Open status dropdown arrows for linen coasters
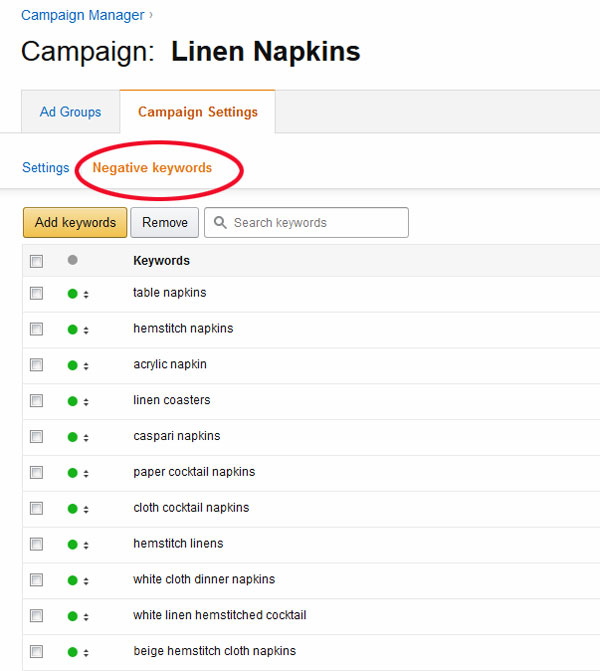Image resolution: width=600 pixels, height=671 pixels. (86, 402)
